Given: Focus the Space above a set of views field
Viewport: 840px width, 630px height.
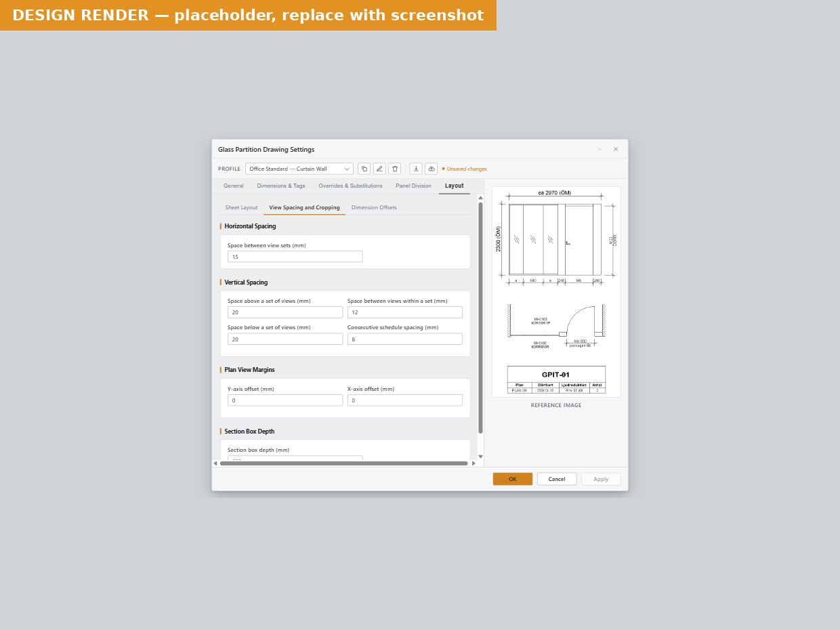Looking at the screenshot, I should (x=285, y=312).
